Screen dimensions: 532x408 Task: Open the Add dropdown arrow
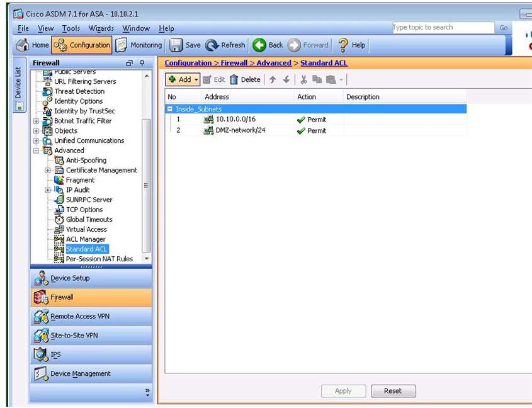pyautogui.click(x=196, y=80)
